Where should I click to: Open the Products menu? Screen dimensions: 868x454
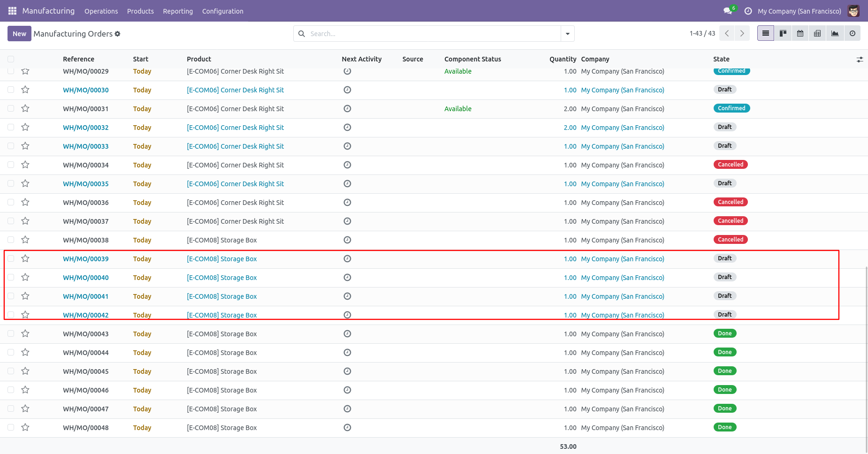140,11
